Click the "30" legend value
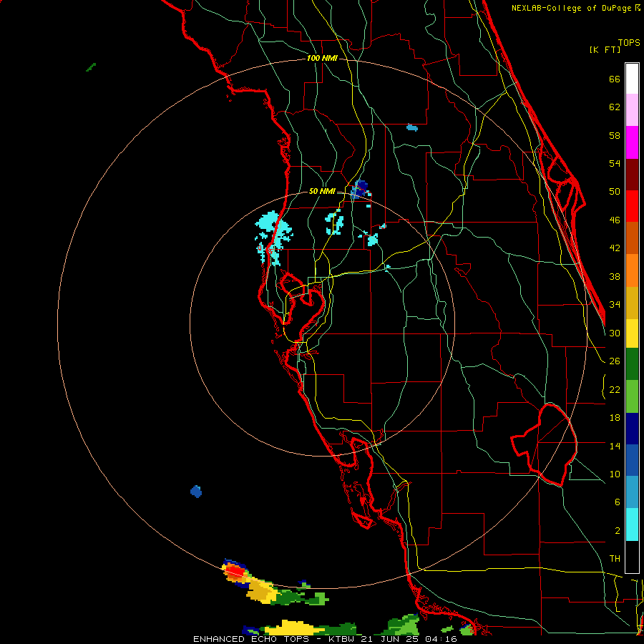644x644 pixels. 615,333
